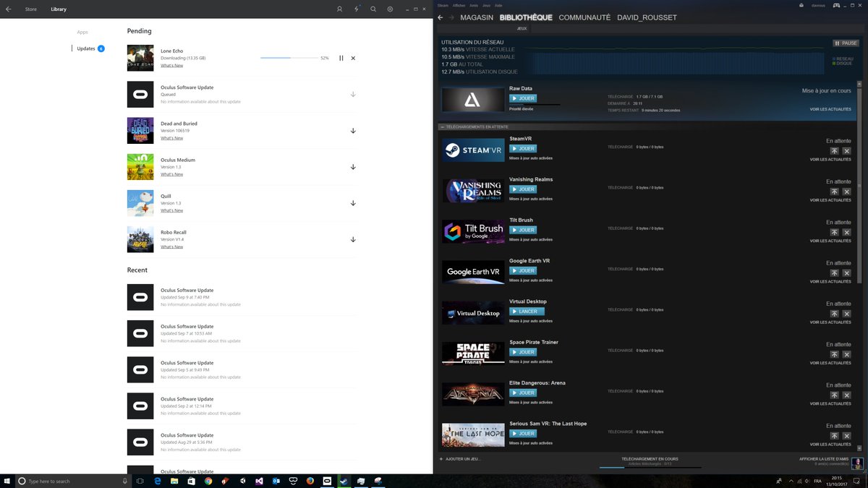Open the Oculus friends icon

coord(340,9)
